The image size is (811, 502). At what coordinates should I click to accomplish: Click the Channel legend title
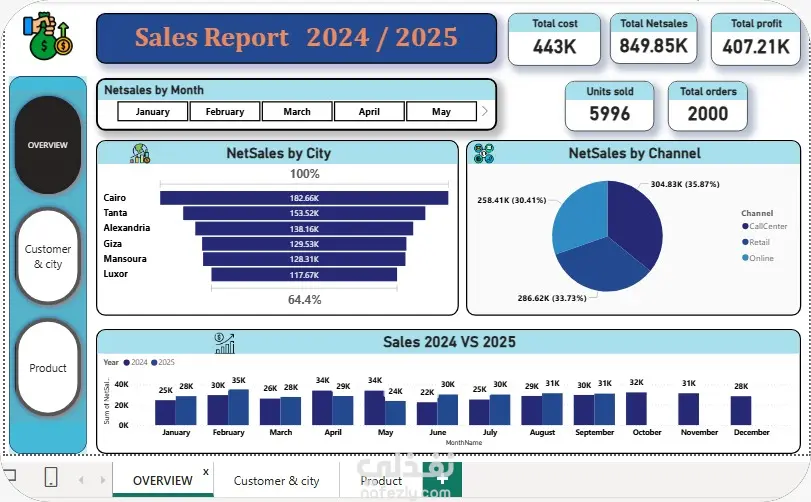[757, 213]
